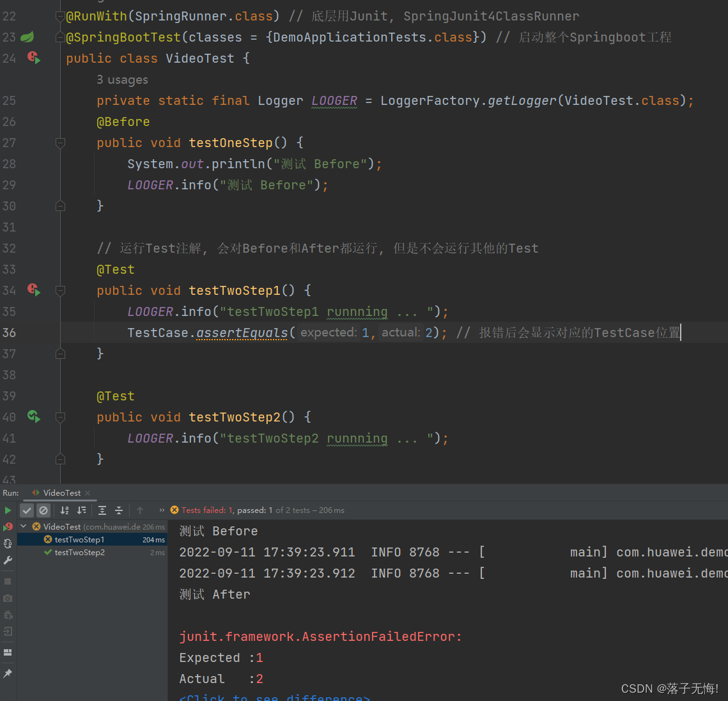Image resolution: width=728 pixels, height=701 pixels.
Task: Collapse the VideoTest results tree node
Action: click(x=24, y=526)
